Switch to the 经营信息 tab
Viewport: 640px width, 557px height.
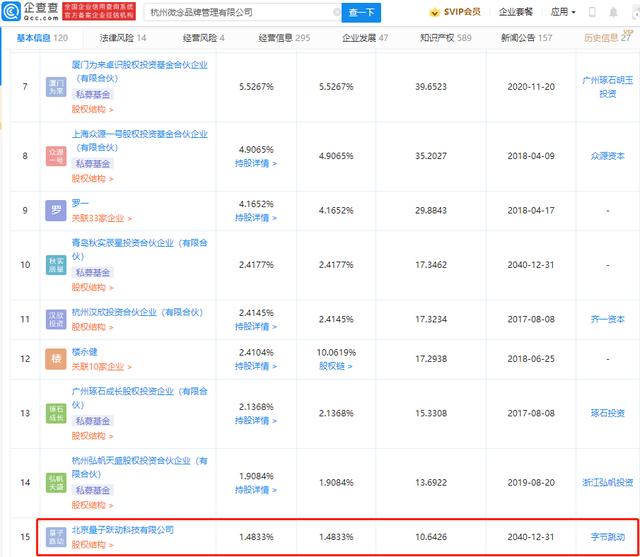[284, 38]
